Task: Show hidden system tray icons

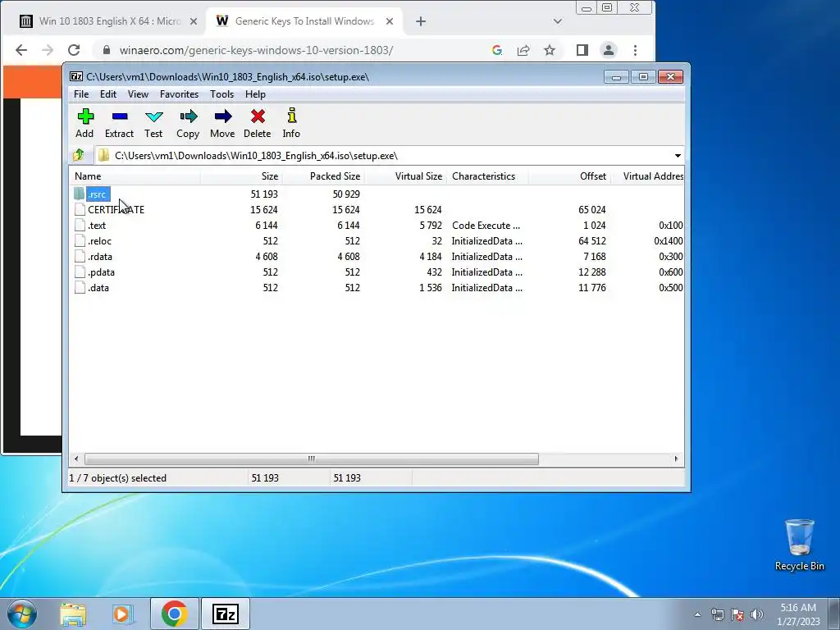Action: tap(697, 614)
